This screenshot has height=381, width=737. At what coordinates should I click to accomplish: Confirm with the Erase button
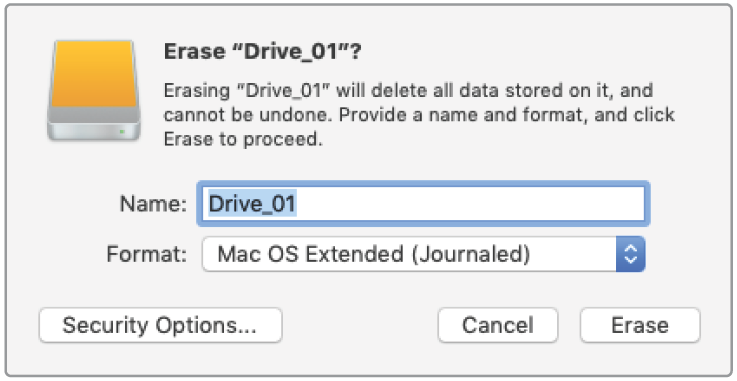click(x=640, y=325)
